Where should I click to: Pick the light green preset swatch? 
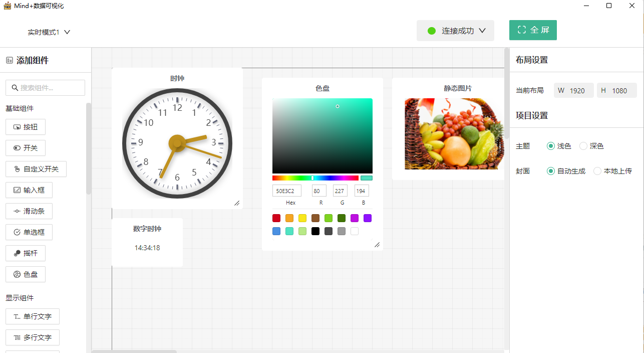(329, 218)
